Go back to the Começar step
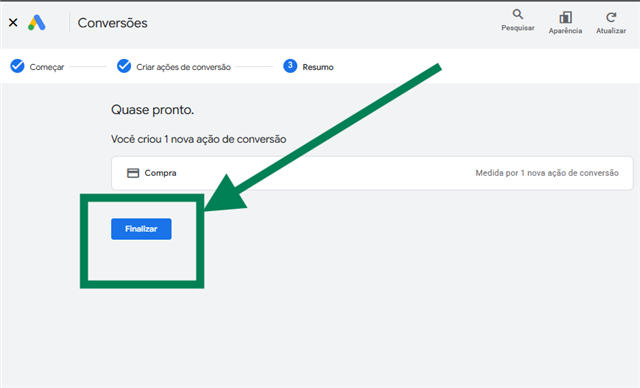The image size is (640, 388). pyautogui.click(x=47, y=67)
